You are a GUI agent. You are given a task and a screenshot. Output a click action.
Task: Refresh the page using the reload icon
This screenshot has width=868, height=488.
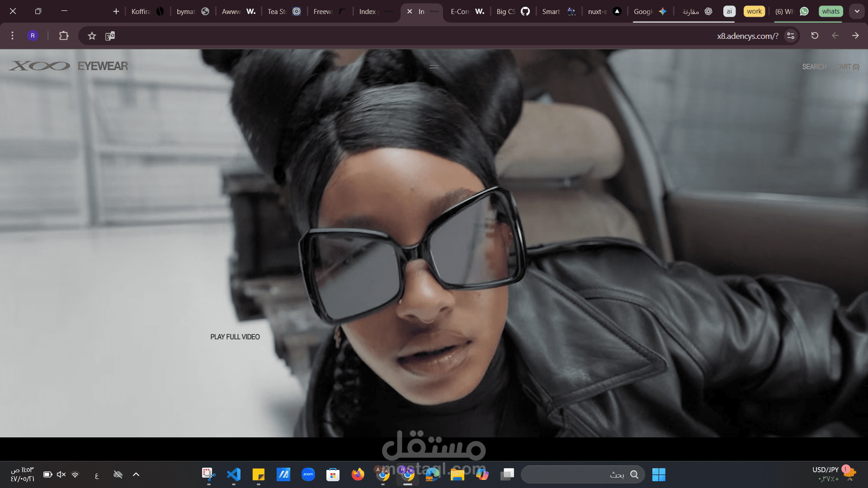pos(815,36)
